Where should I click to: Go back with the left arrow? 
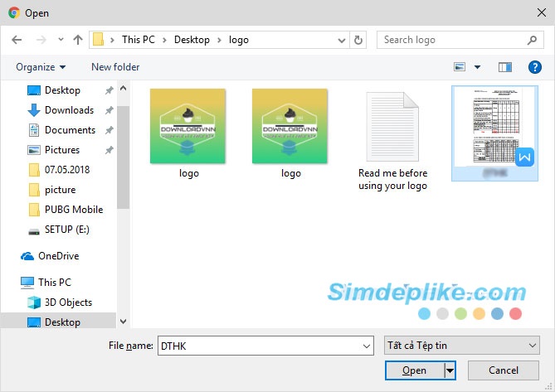pos(17,40)
